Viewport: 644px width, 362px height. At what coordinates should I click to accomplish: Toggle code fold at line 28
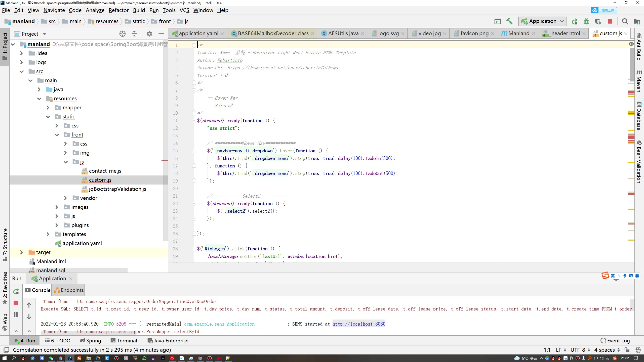194,249
